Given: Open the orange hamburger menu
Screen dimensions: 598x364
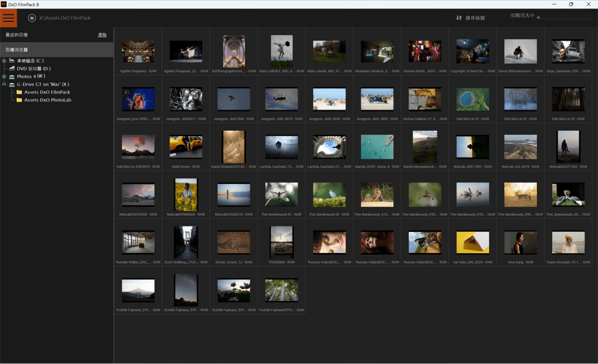Looking at the screenshot, I should coord(9,18).
